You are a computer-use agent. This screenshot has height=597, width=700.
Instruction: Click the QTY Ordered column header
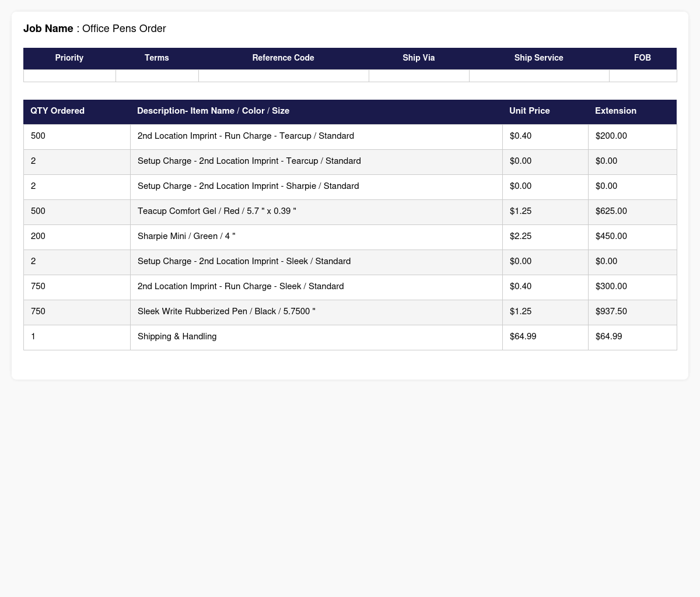(x=77, y=111)
